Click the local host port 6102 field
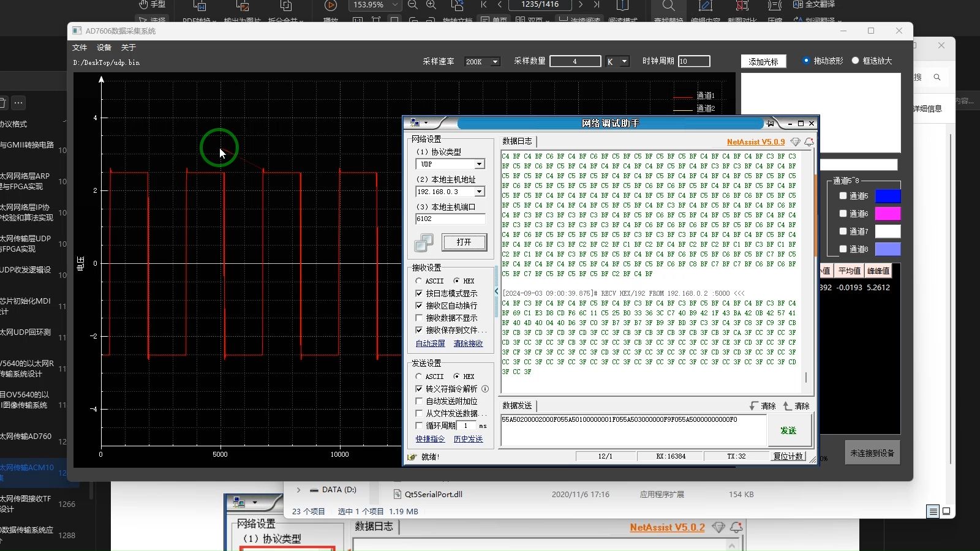This screenshot has width=980, height=551. click(450, 219)
